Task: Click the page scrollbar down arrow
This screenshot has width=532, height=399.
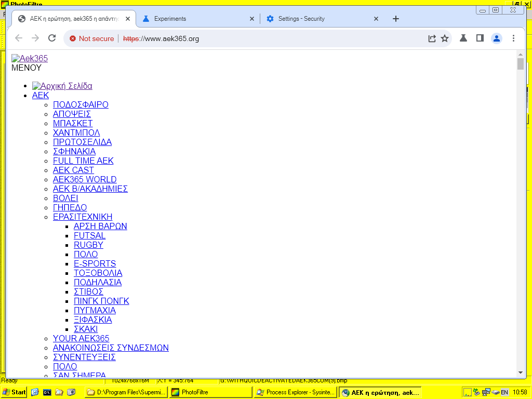Action: point(521,373)
